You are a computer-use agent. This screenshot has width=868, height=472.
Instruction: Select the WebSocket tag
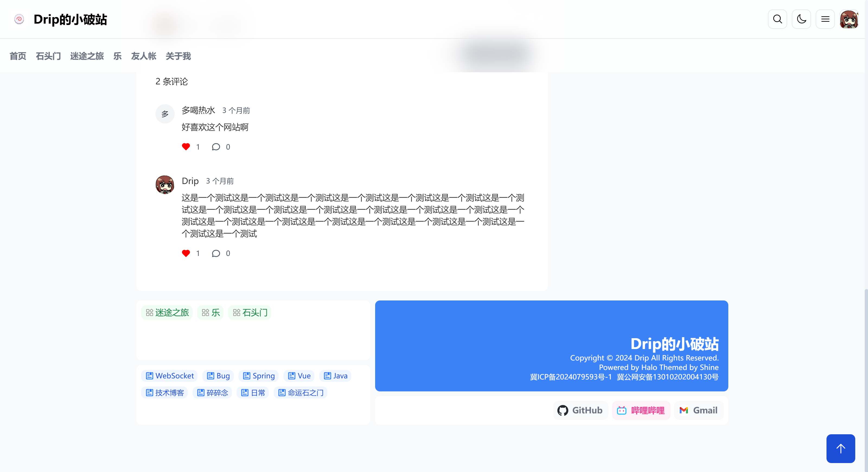click(170, 376)
